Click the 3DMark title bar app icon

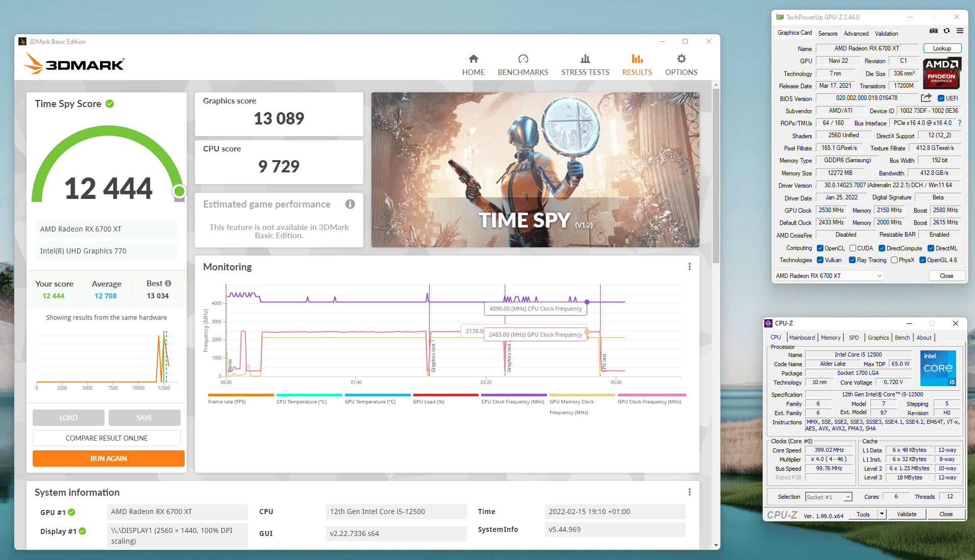tap(22, 41)
